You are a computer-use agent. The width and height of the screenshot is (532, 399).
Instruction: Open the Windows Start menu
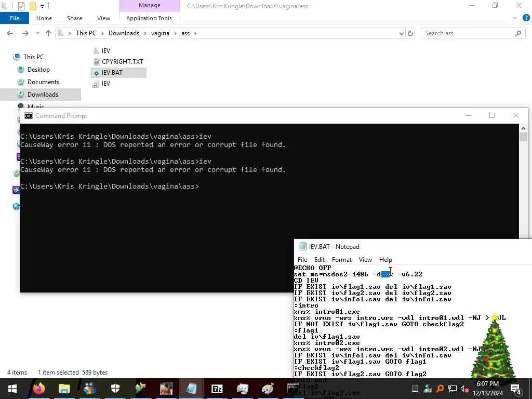pos(12,389)
